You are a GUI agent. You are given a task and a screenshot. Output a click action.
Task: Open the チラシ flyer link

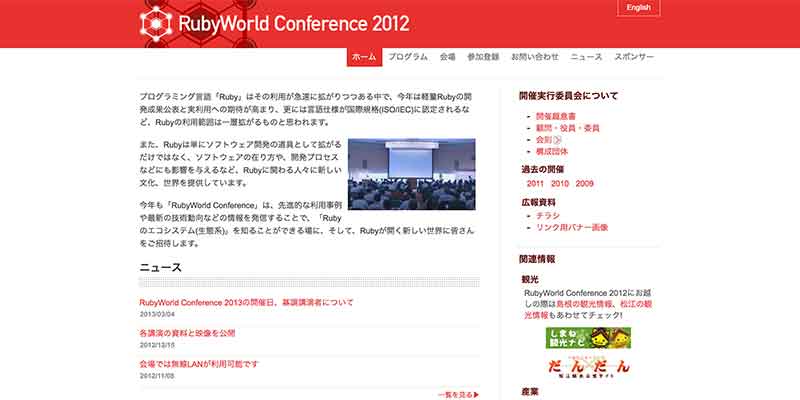(x=547, y=216)
